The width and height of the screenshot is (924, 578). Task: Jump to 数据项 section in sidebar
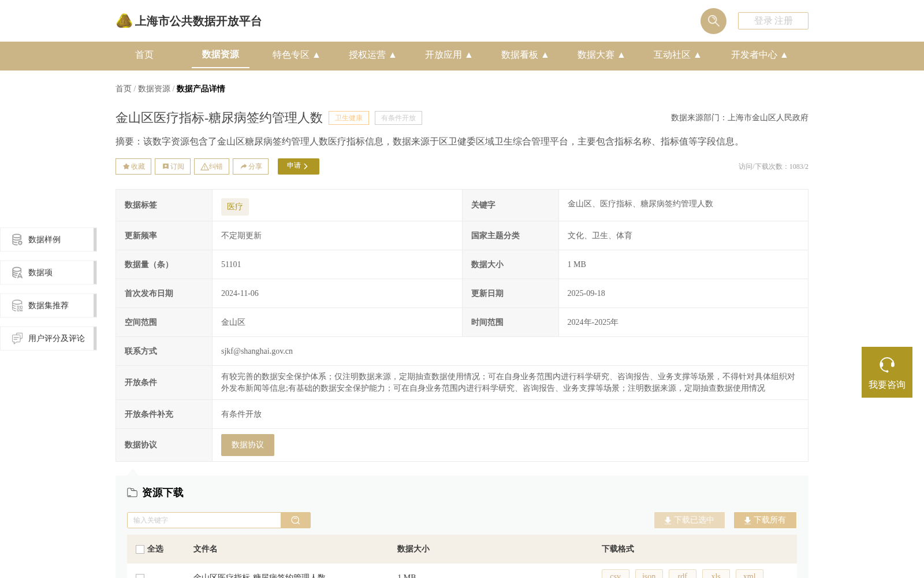coord(48,272)
